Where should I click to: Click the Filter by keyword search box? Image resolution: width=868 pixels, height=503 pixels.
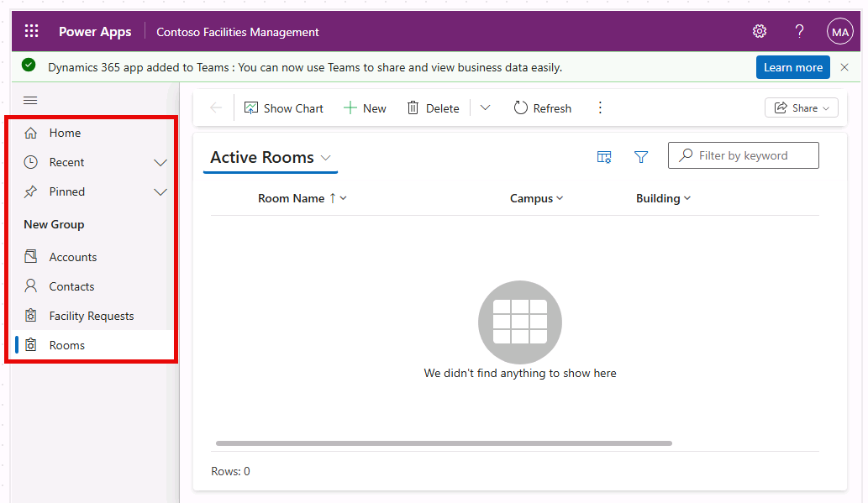pyautogui.click(x=752, y=155)
